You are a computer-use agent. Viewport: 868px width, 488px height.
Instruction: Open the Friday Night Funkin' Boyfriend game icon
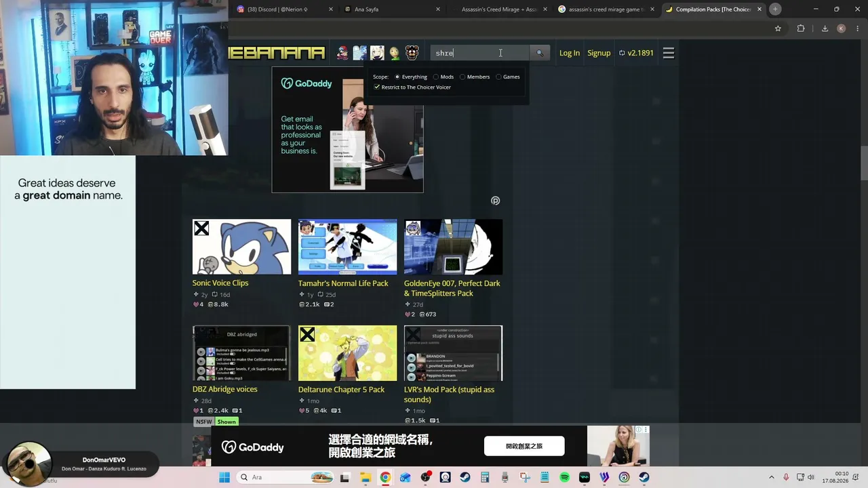[342, 53]
